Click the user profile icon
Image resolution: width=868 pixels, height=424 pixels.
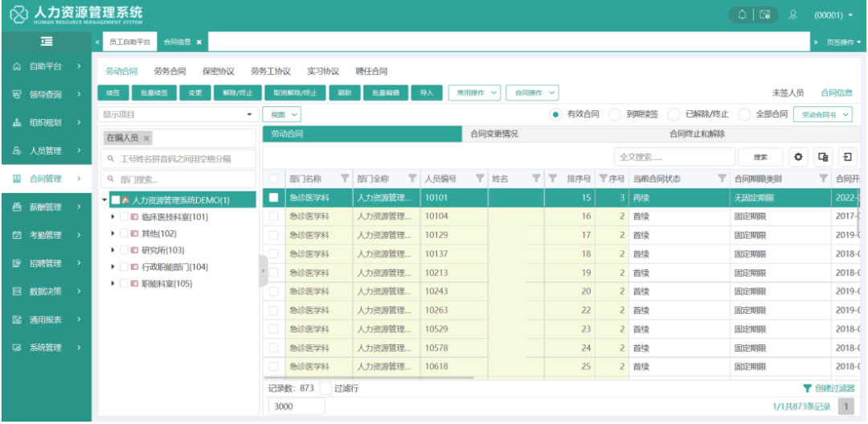(792, 14)
